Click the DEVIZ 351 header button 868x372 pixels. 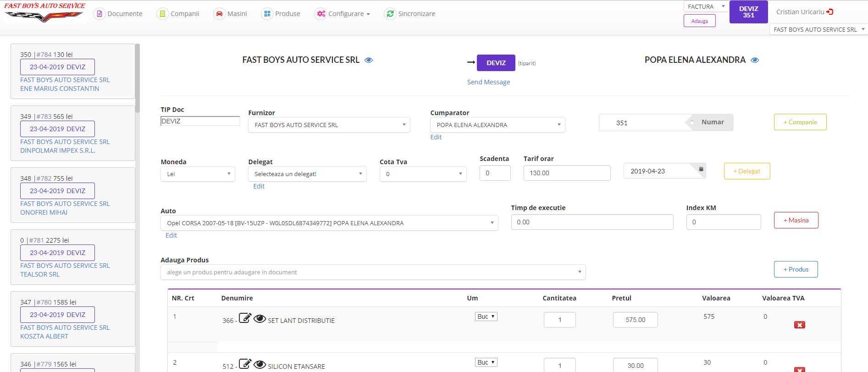tap(749, 12)
